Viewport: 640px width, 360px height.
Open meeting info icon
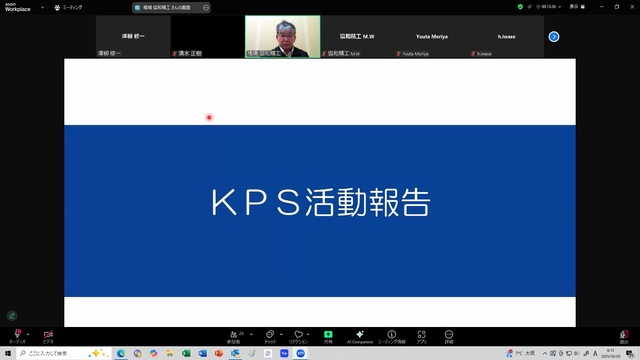(x=391, y=336)
